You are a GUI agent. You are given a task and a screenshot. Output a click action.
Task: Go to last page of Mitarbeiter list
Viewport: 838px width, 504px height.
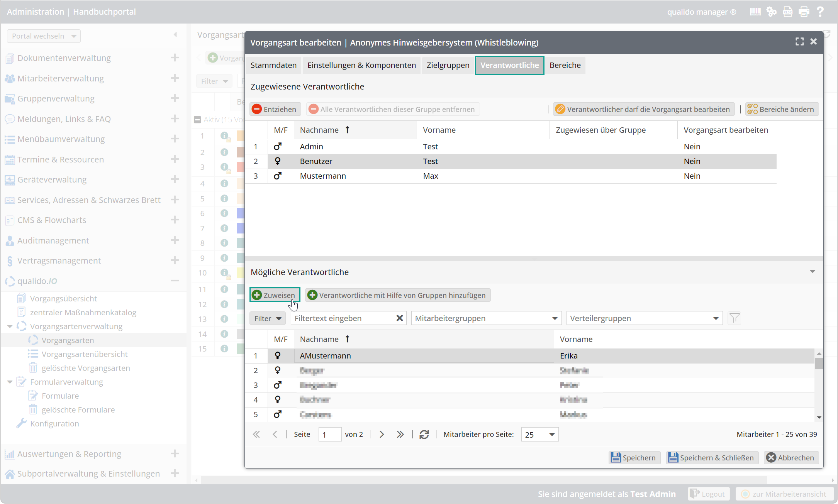[x=400, y=435]
